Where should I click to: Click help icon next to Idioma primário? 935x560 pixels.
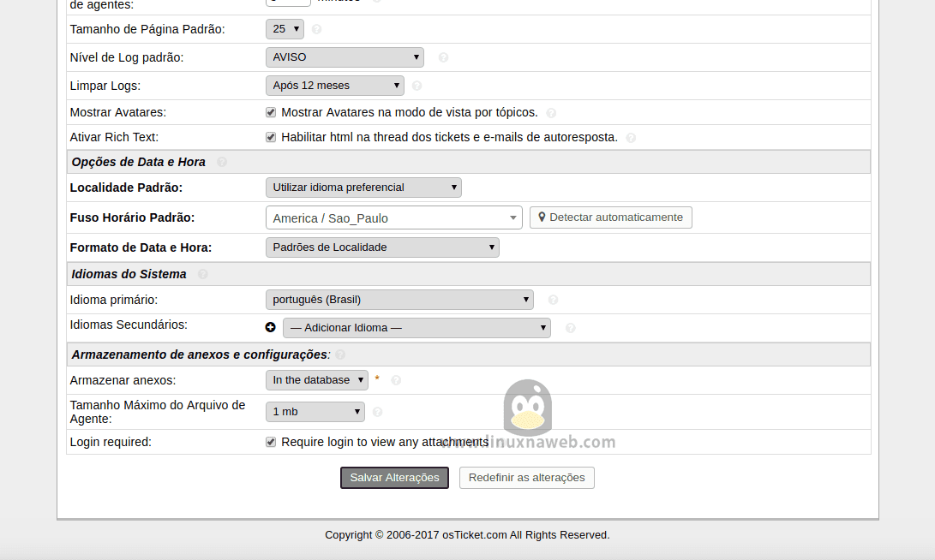point(553,300)
